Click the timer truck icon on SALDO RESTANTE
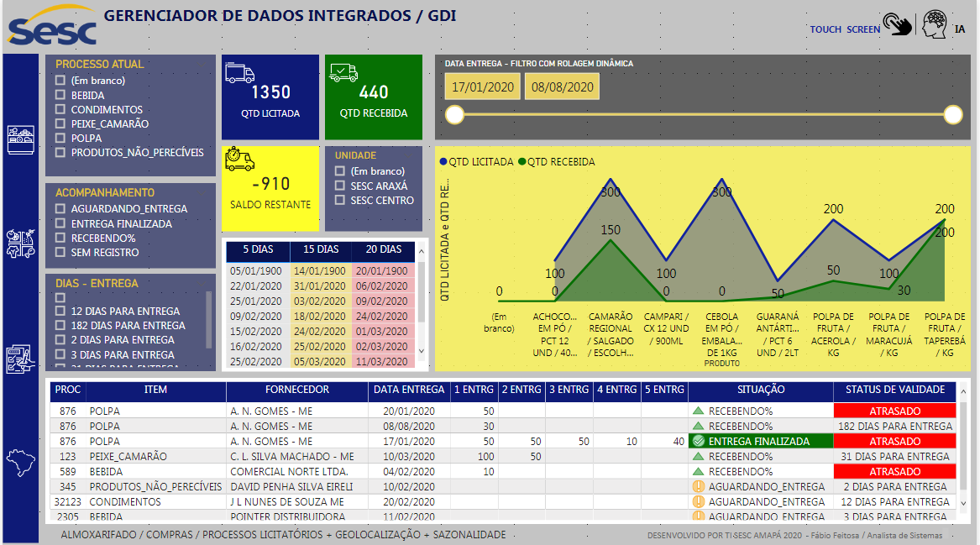Viewport: 980px width, 545px height. click(239, 160)
